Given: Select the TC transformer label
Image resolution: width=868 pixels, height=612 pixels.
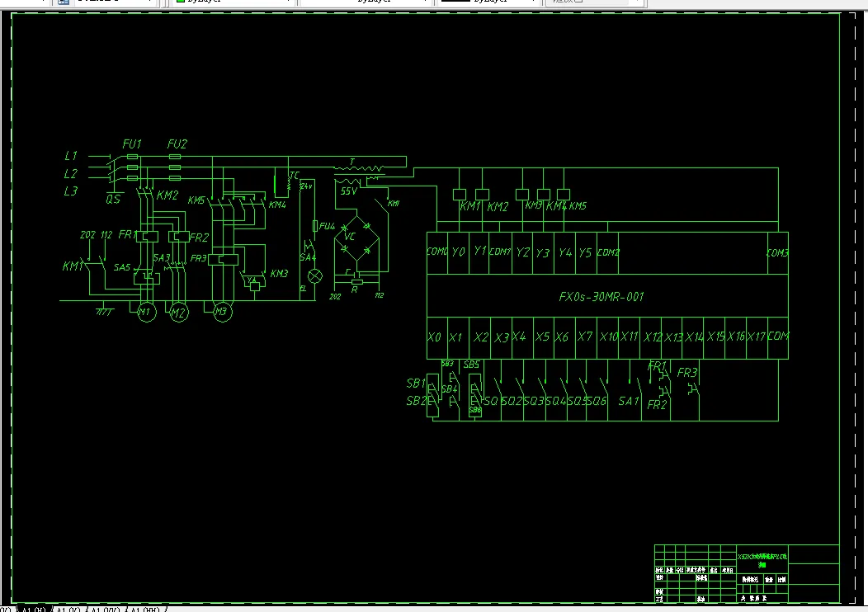Looking at the screenshot, I should 294,176.
